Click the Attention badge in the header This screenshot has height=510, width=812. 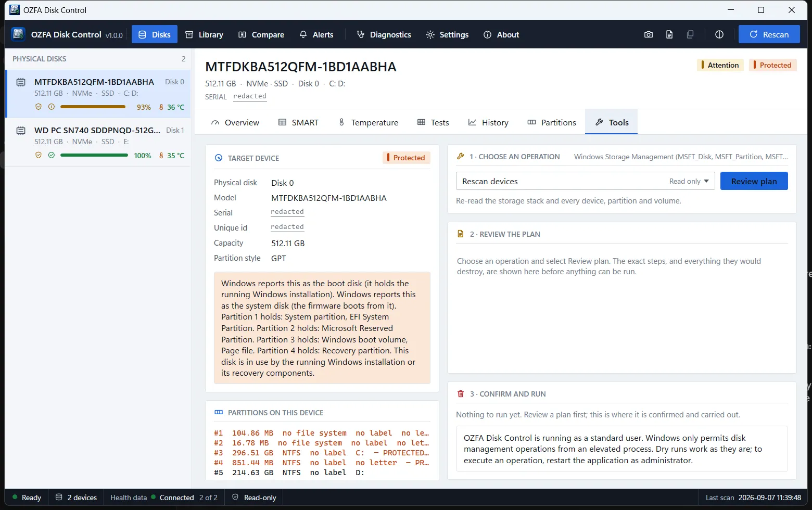[x=720, y=65]
